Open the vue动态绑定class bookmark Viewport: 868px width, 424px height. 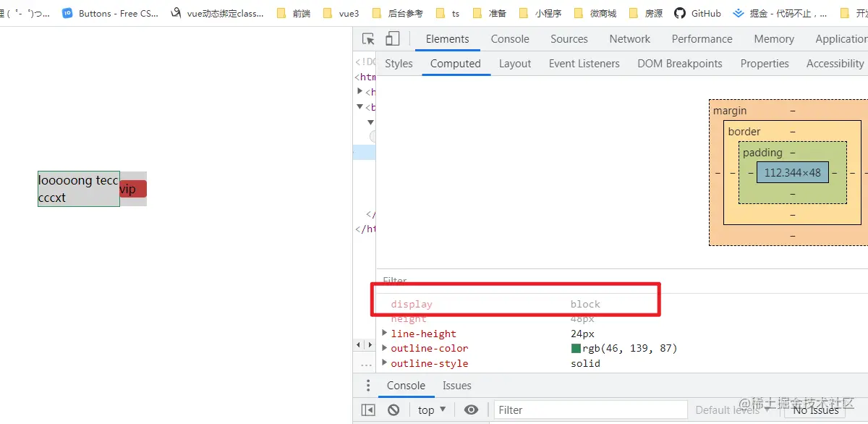pos(218,13)
